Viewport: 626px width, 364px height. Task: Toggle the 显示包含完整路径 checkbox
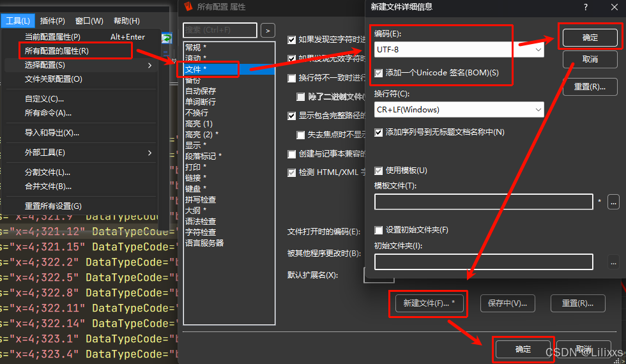(x=291, y=116)
